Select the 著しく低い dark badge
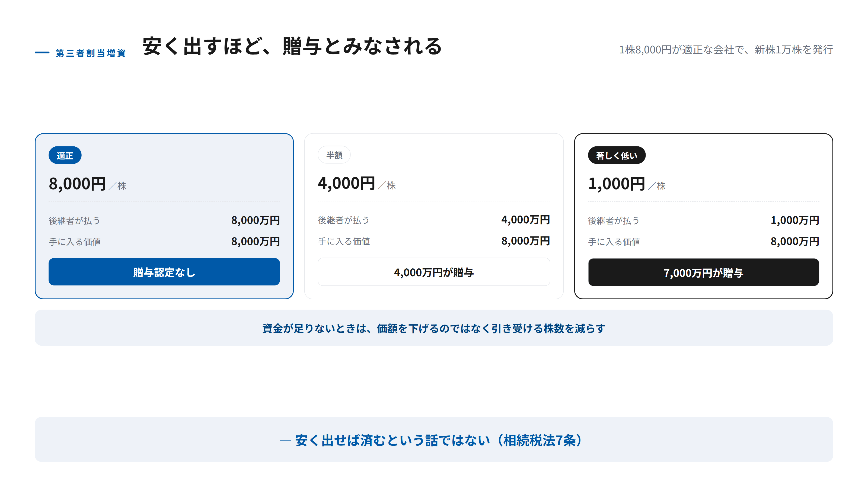The width and height of the screenshot is (868, 488). click(617, 155)
